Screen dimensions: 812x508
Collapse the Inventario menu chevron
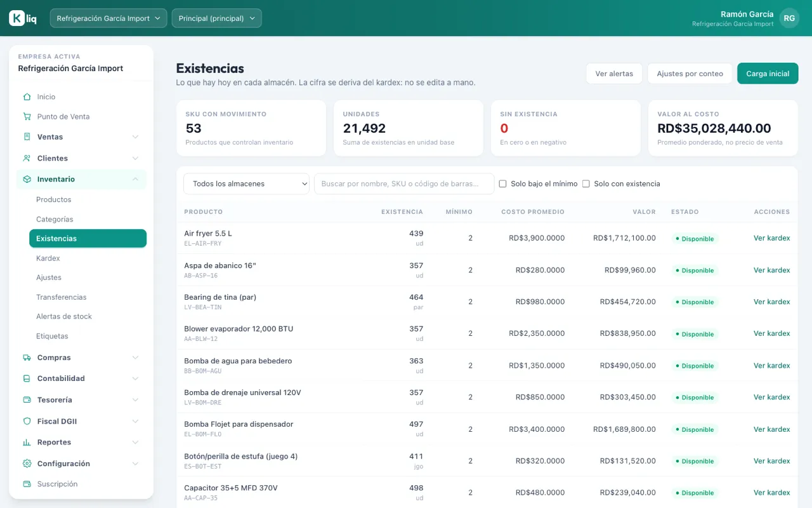(x=135, y=180)
